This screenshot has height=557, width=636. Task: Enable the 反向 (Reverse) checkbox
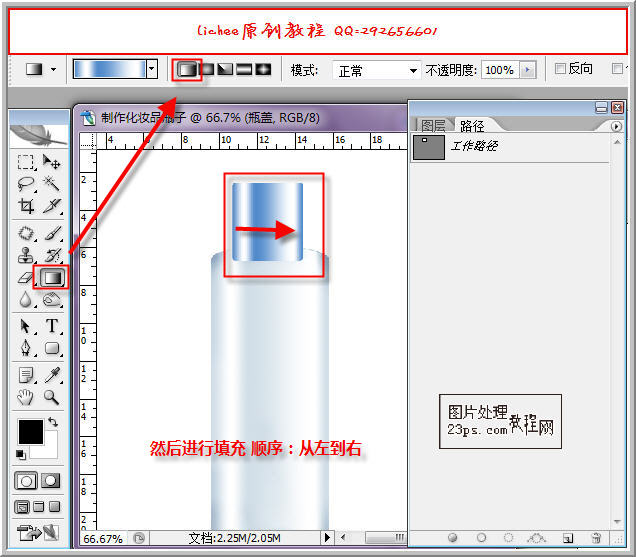(560, 70)
